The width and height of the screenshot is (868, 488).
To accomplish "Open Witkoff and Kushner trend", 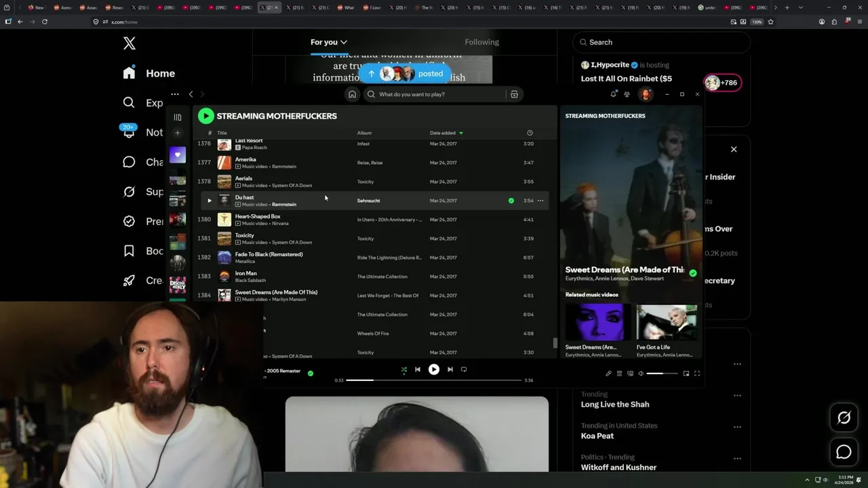I will (618, 467).
